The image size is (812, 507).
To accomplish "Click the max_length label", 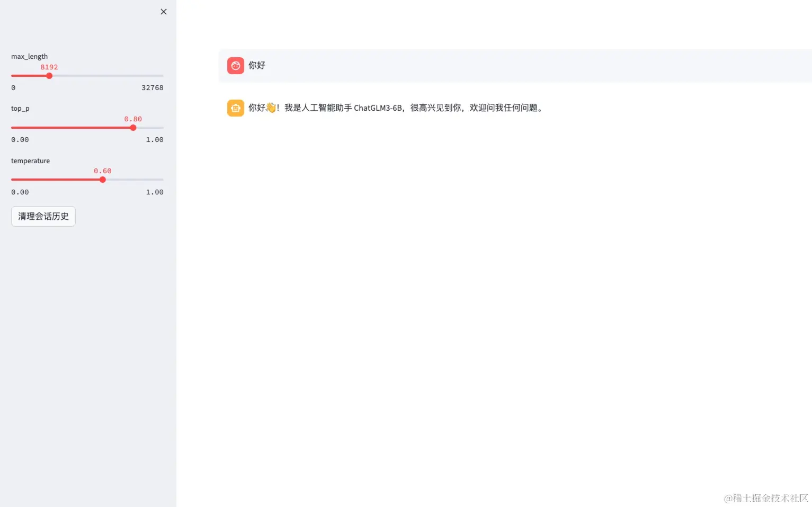I will point(29,56).
